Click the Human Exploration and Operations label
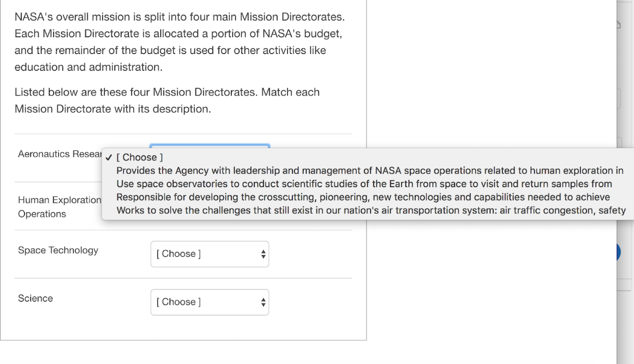This screenshot has width=634, height=364. pos(59,206)
